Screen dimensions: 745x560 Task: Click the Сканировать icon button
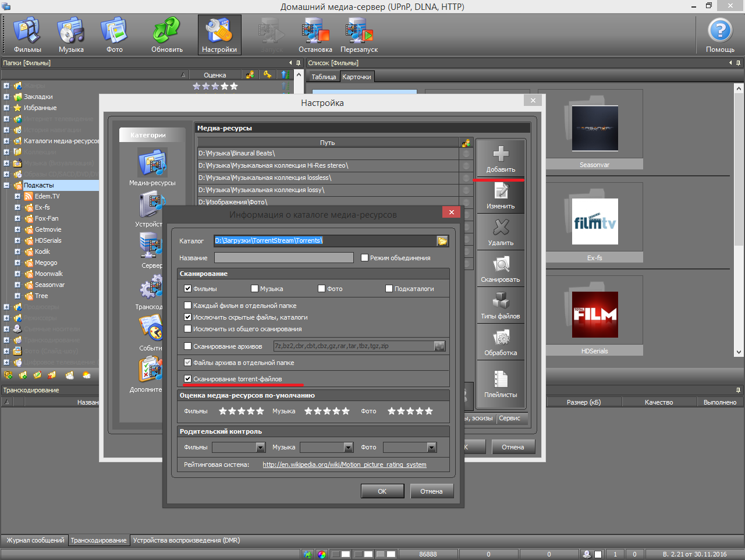[x=501, y=270]
